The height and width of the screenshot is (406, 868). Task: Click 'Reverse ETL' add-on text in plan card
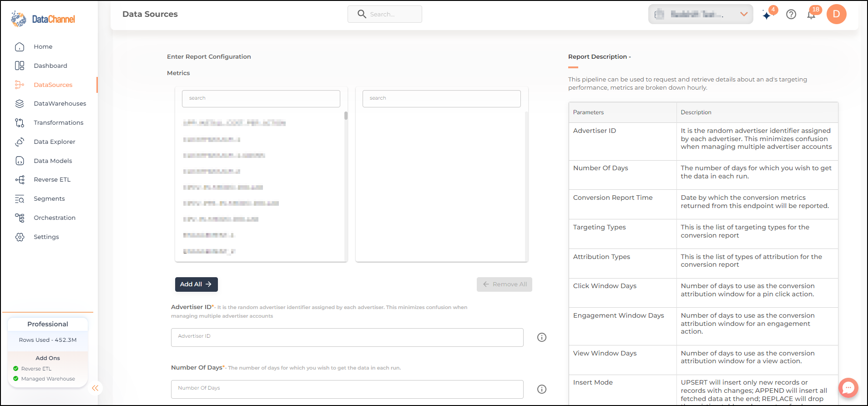click(x=36, y=369)
